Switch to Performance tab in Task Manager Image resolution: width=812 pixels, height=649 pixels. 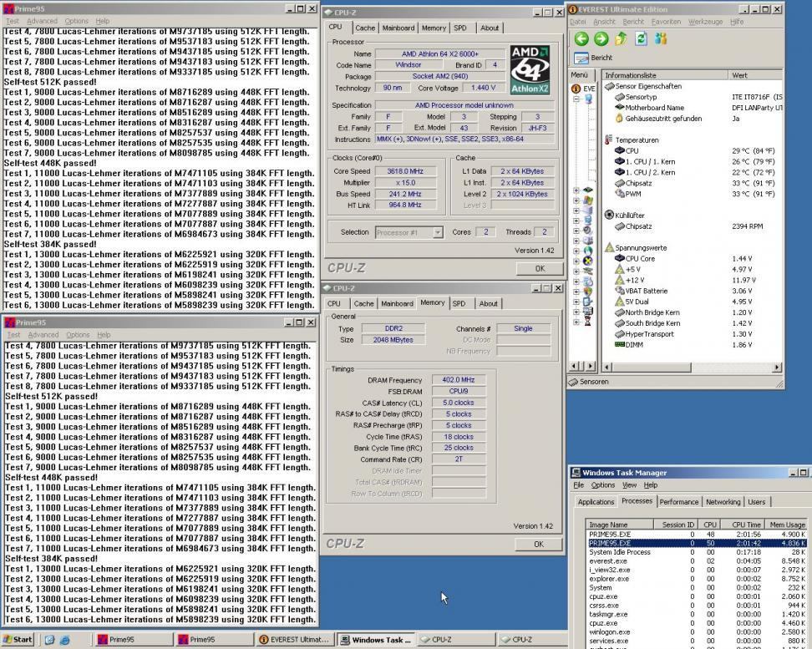(x=679, y=502)
